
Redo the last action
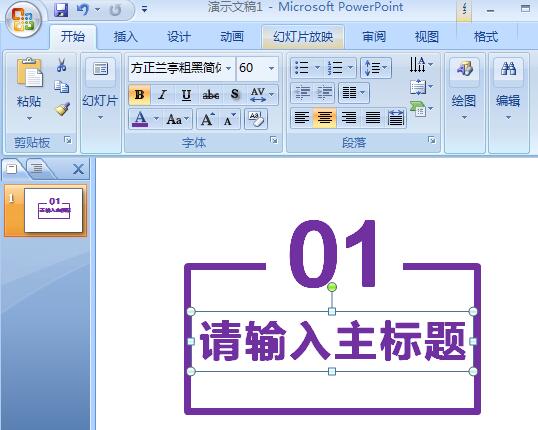coord(115,10)
